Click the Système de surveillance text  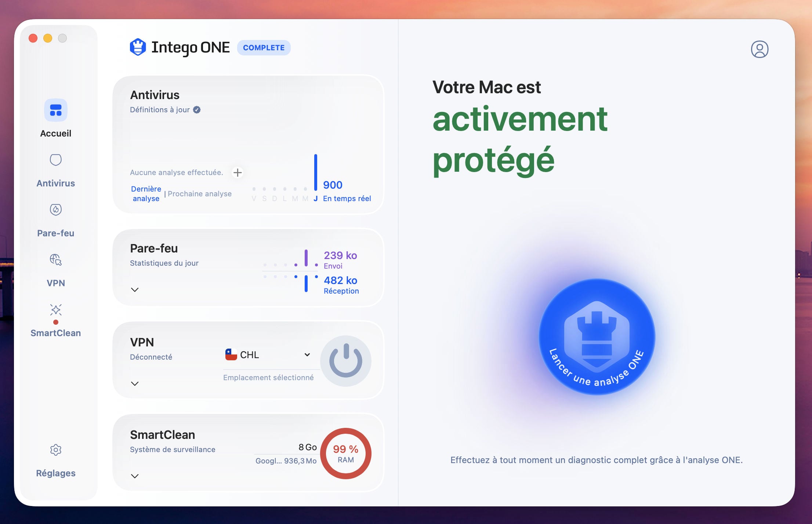(173, 450)
